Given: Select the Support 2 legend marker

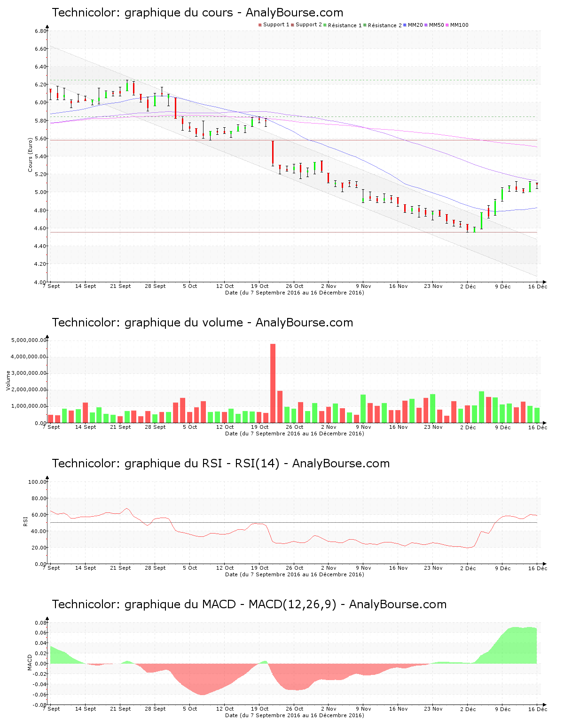Looking at the screenshot, I should (292, 25).
